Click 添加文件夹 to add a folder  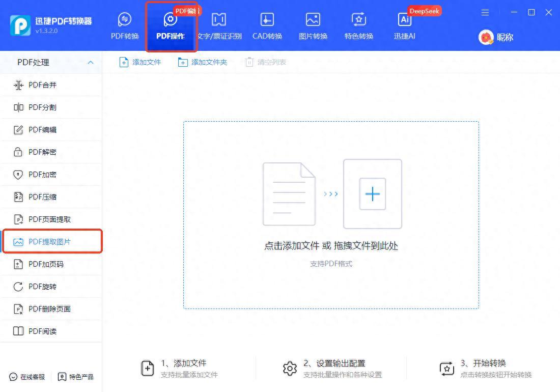pos(203,62)
